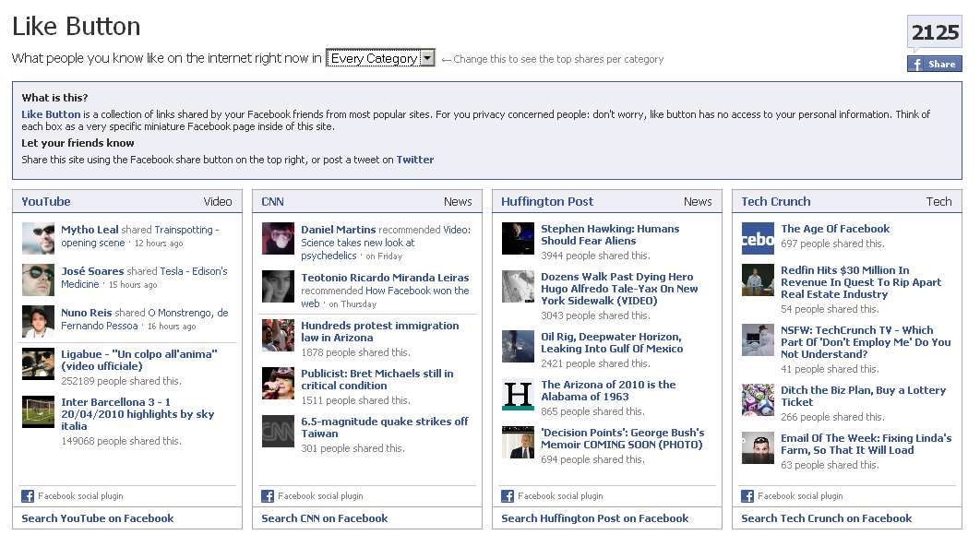Image resolution: width=980 pixels, height=535 pixels.
Task: Open Mytho Leal's profile name link
Action: click(90, 230)
